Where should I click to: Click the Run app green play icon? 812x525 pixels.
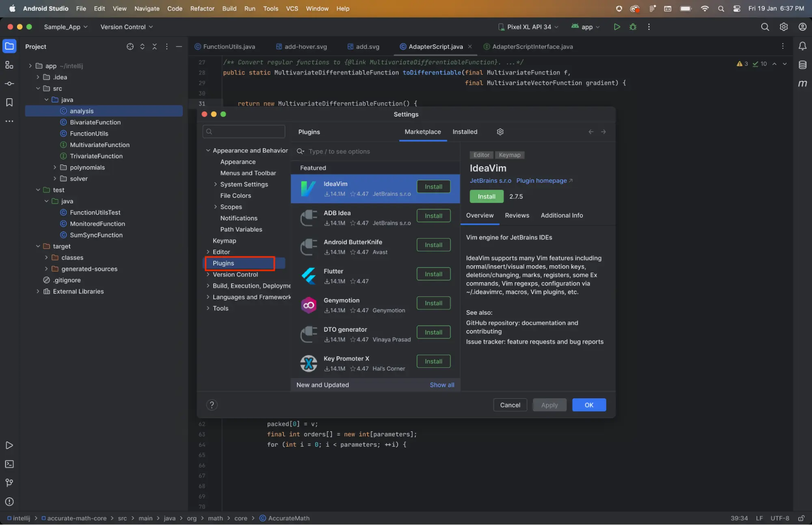[617, 27]
